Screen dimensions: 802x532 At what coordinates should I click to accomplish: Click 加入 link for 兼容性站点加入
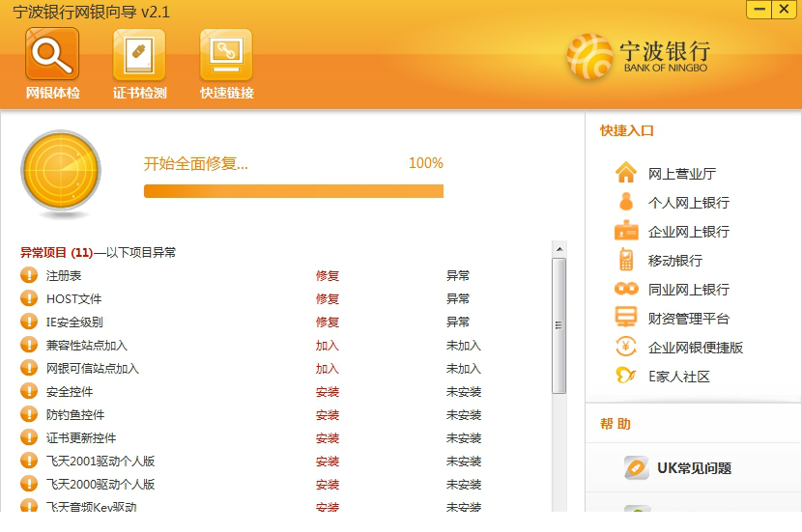pyautogui.click(x=328, y=346)
